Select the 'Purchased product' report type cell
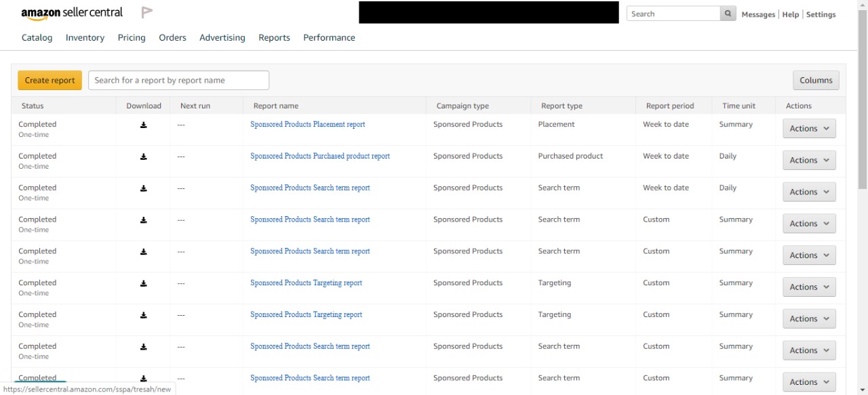 point(570,157)
